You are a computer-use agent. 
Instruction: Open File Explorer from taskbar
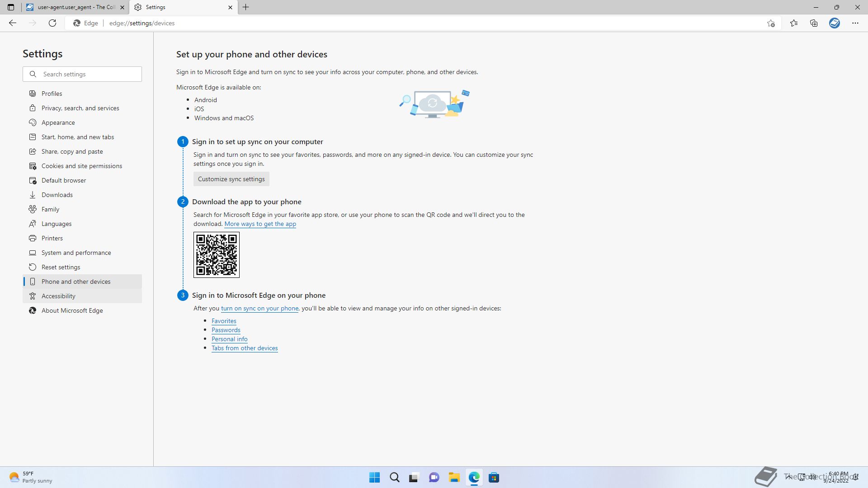454,477
